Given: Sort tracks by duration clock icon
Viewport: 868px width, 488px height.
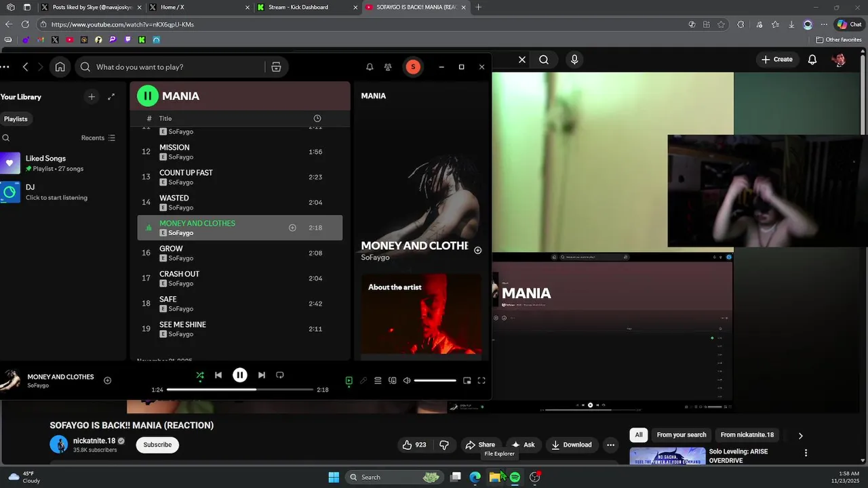Looking at the screenshot, I should tap(317, 119).
